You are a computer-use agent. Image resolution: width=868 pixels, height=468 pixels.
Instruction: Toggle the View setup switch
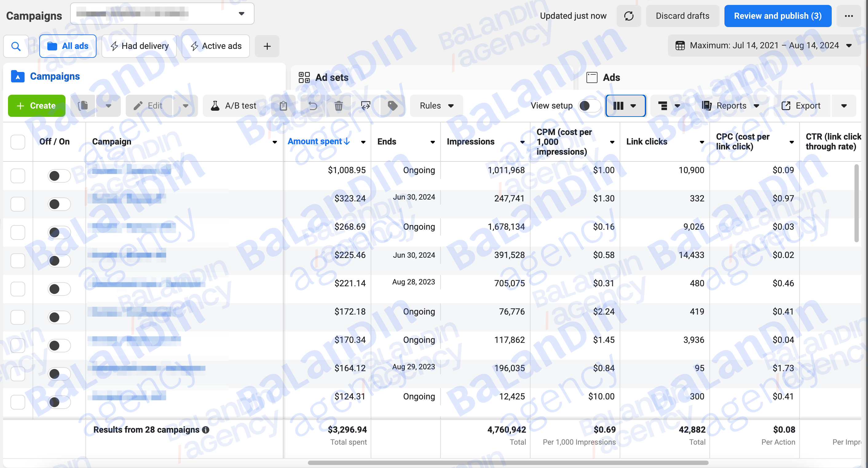point(589,105)
